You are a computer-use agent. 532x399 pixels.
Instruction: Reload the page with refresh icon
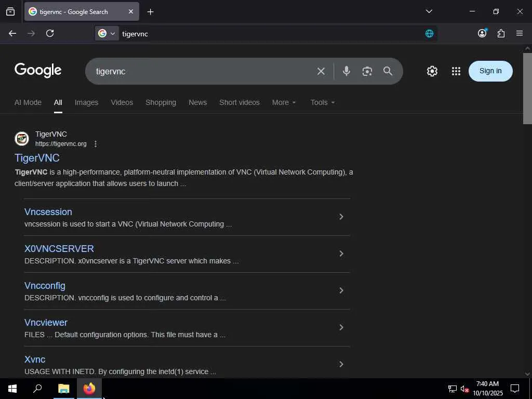pyautogui.click(x=50, y=33)
